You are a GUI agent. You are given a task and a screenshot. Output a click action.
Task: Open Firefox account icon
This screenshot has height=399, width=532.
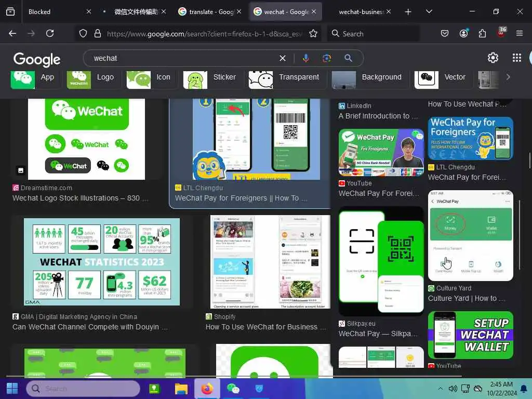click(x=463, y=33)
